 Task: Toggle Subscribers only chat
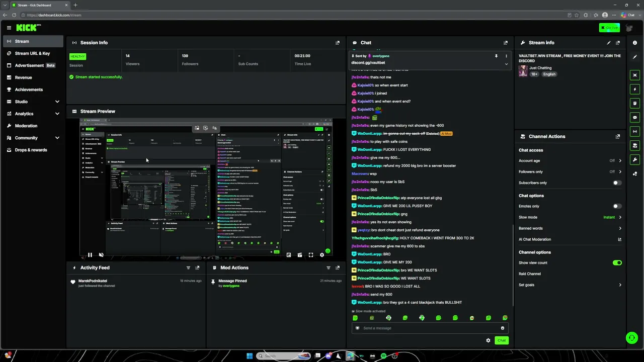pyautogui.click(x=617, y=183)
